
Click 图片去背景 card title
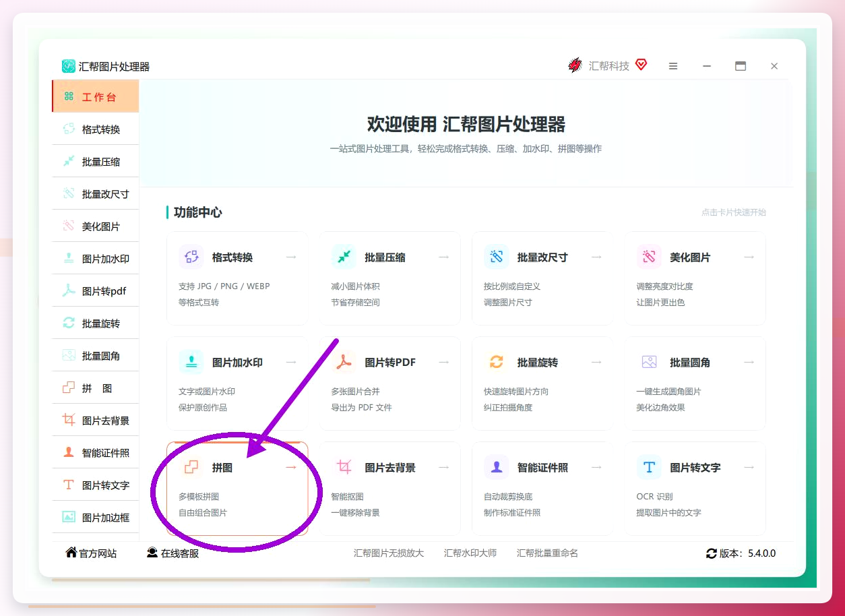pos(390,467)
